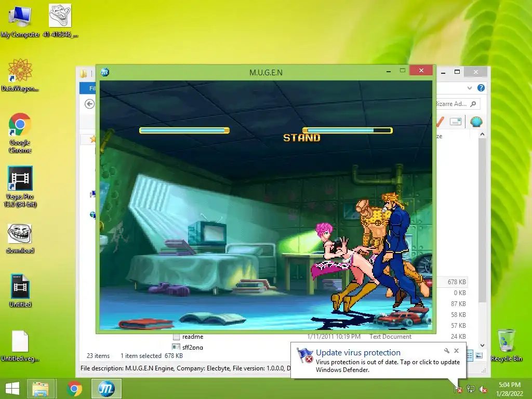Screen dimensions: 532x399
Task: Click the 87 KB size cell
Action: tap(458, 303)
